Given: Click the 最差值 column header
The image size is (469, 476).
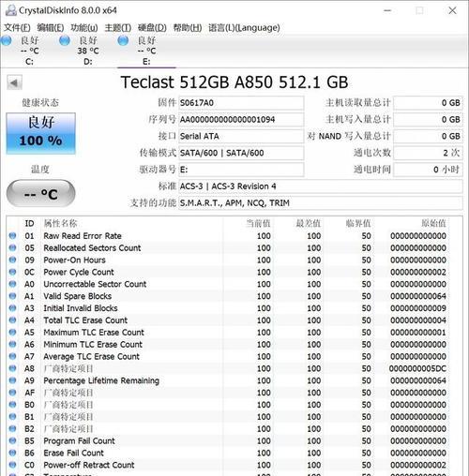Looking at the screenshot, I should pyautogui.click(x=309, y=223).
